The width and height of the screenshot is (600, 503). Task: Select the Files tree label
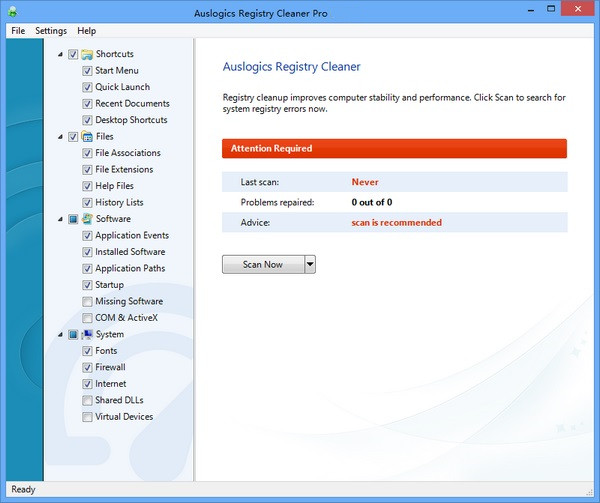pyautogui.click(x=104, y=137)
